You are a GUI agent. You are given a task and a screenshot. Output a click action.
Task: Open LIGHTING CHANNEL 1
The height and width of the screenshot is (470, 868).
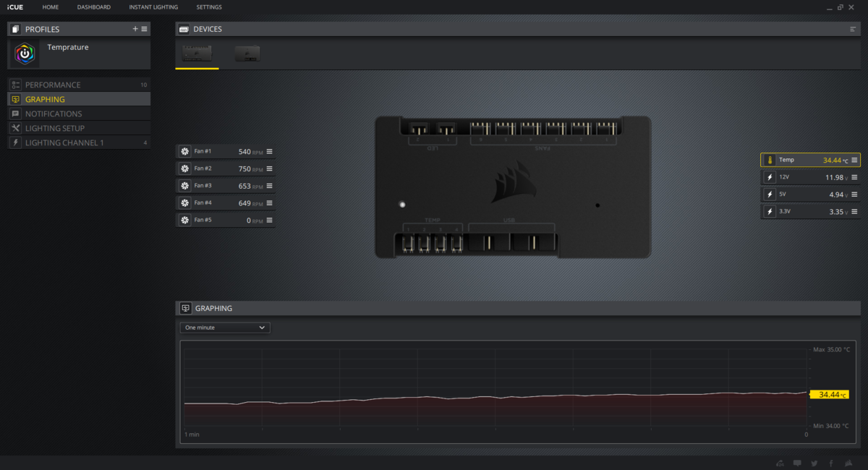coord(79,142)
